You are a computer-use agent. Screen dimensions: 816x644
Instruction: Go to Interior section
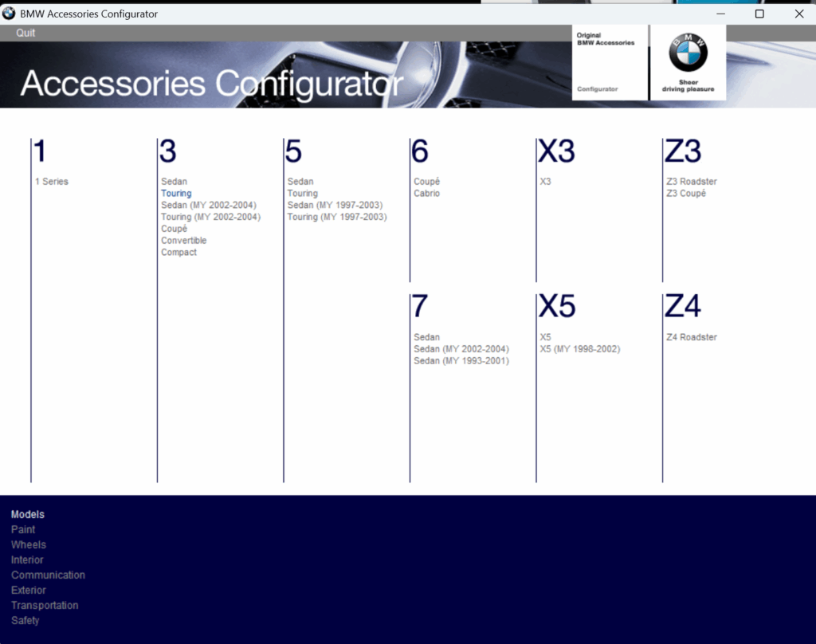click(x=27, y=560)
